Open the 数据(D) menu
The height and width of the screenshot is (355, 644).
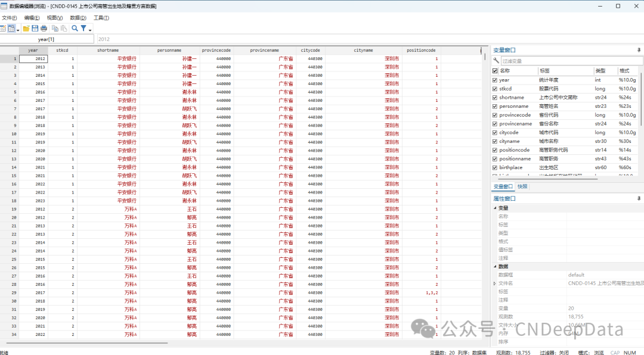tap(78, 18)
